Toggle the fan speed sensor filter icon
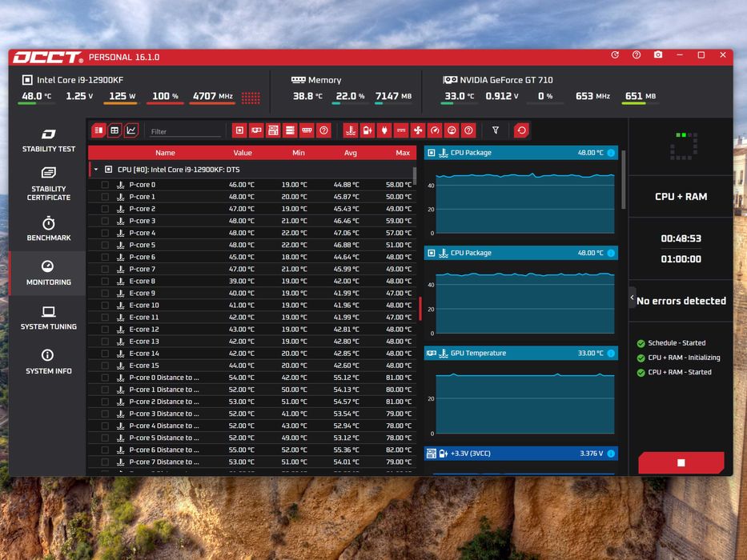Viewport: 747px width, 560px height. coord(418,130)
